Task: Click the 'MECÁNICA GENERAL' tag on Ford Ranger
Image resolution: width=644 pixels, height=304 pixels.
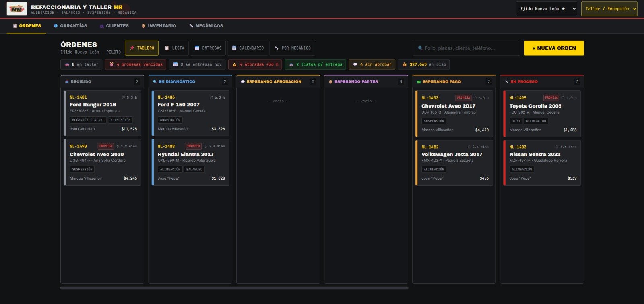Action: (88, 120)
